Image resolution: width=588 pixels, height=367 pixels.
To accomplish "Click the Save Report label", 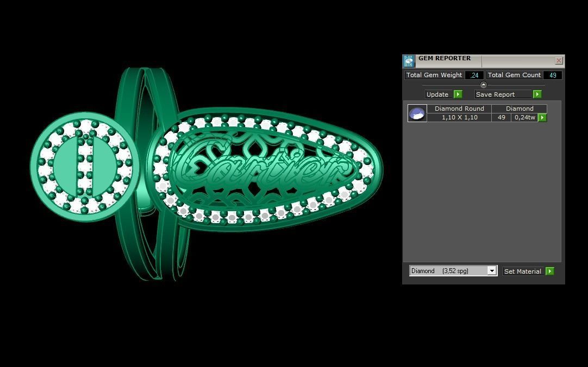I will (x=503, y=94).
